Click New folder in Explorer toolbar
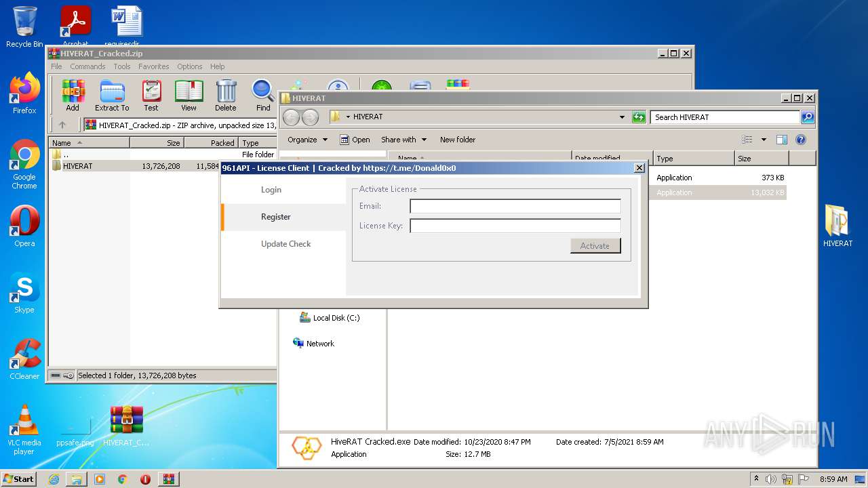868x488 pixels. coord(458,140)
